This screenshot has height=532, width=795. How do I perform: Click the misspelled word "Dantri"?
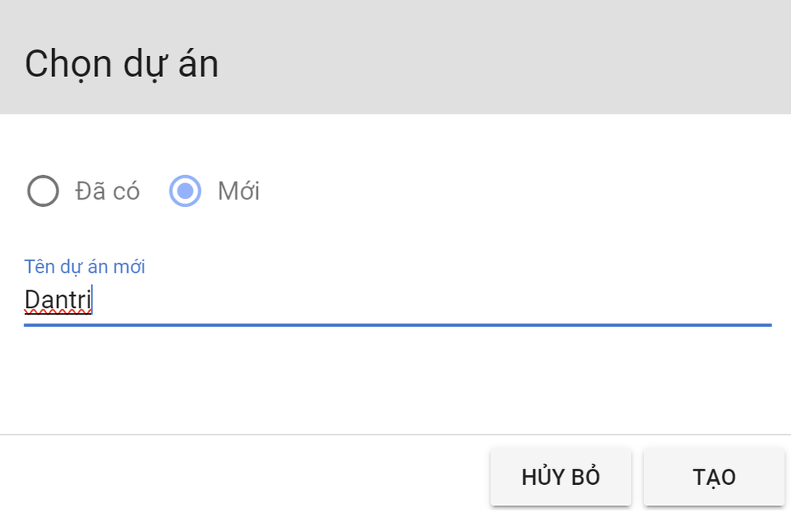58,300
